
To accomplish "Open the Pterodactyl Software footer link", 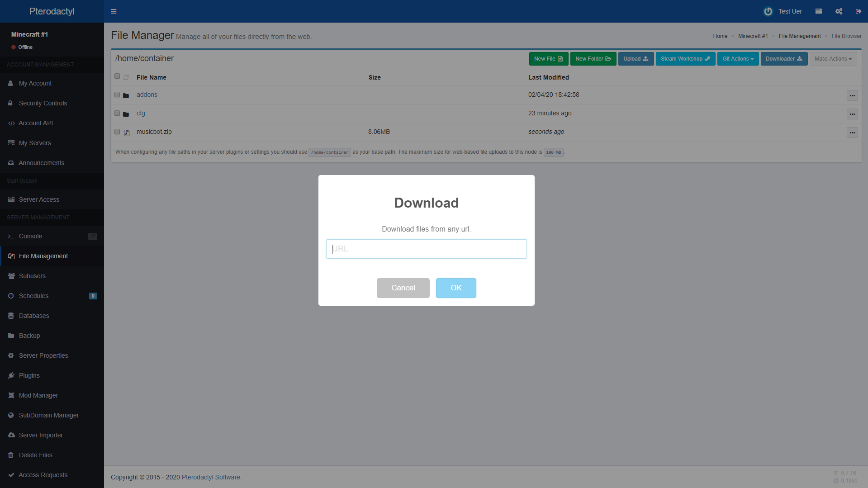I will (211, 477).
